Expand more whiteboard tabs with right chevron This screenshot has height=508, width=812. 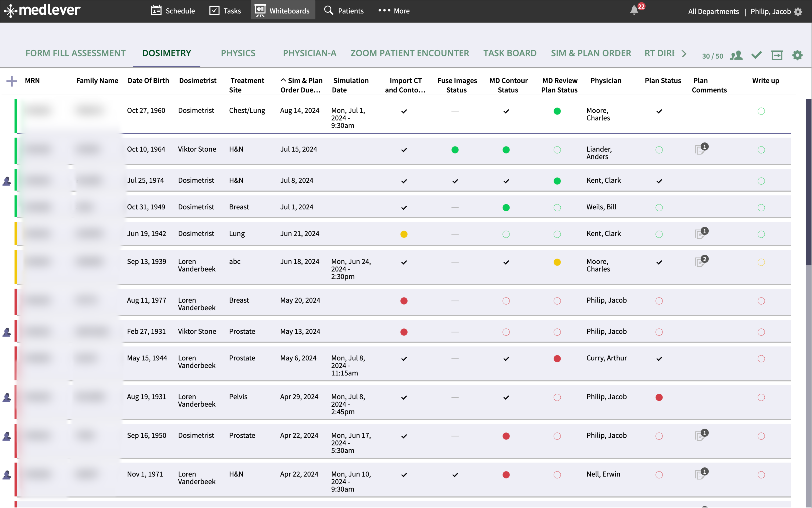[x=684, y=54]
